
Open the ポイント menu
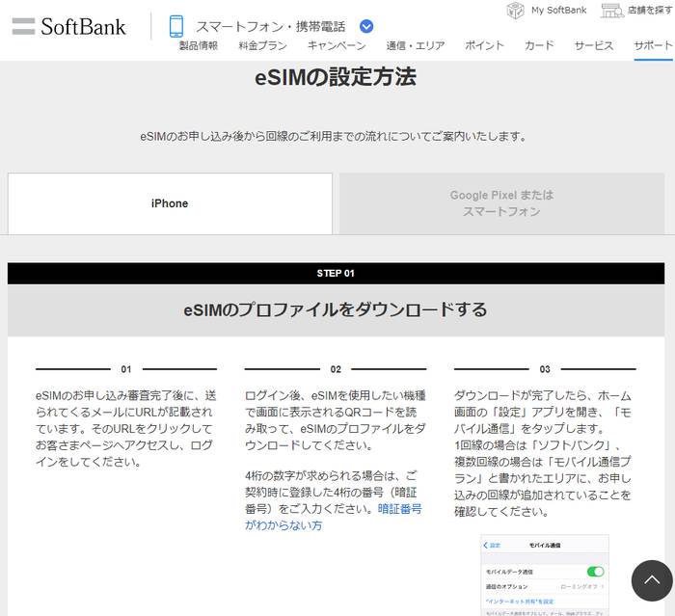tap(484, 45)
